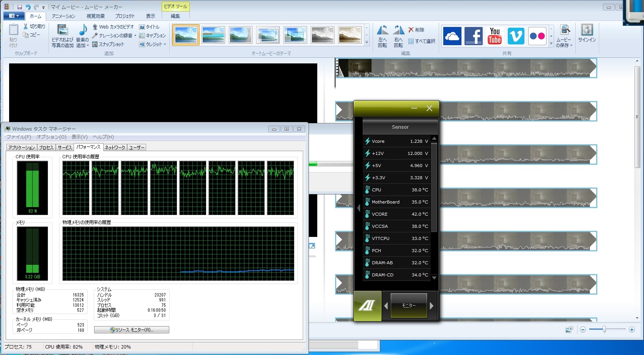This screenshot has height=355, width=644.
Task: Open the Save movie dropdown arrow
Action: (x=571, y=46)
